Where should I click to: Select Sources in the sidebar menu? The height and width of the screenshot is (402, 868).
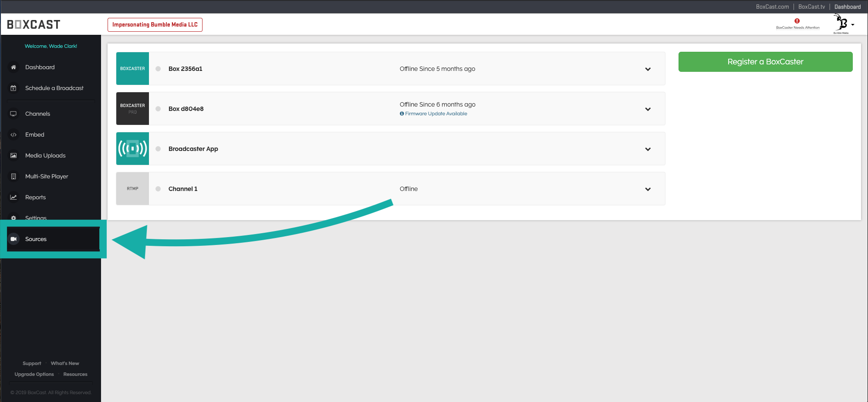tap(36, 239)
